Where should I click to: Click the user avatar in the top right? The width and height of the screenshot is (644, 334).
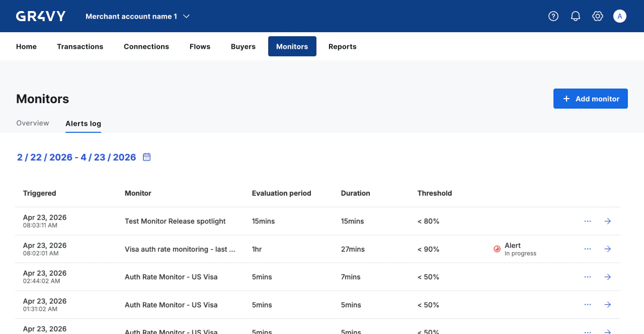click(x=619, y=16)
